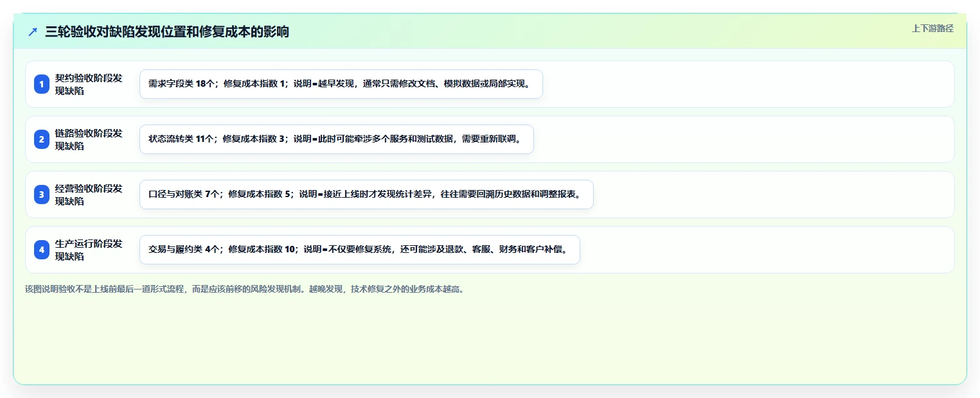
Task: Click the 需求字段类 18个 description box
Action: coord(341,84)
